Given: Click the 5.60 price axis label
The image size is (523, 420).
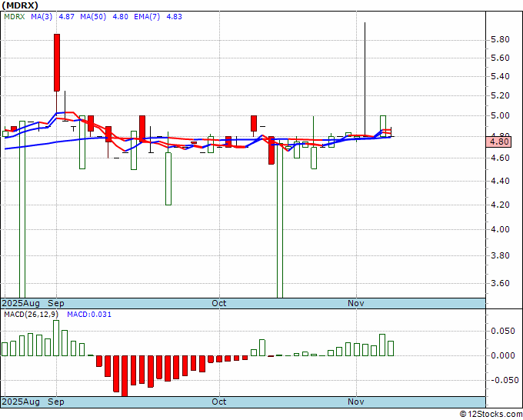Looking at the screenshot, I should 501,58.
